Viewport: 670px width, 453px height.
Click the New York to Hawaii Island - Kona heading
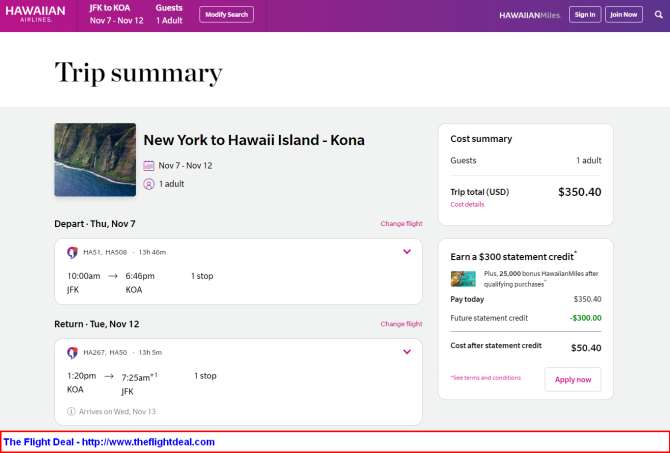tap(254, 140)
